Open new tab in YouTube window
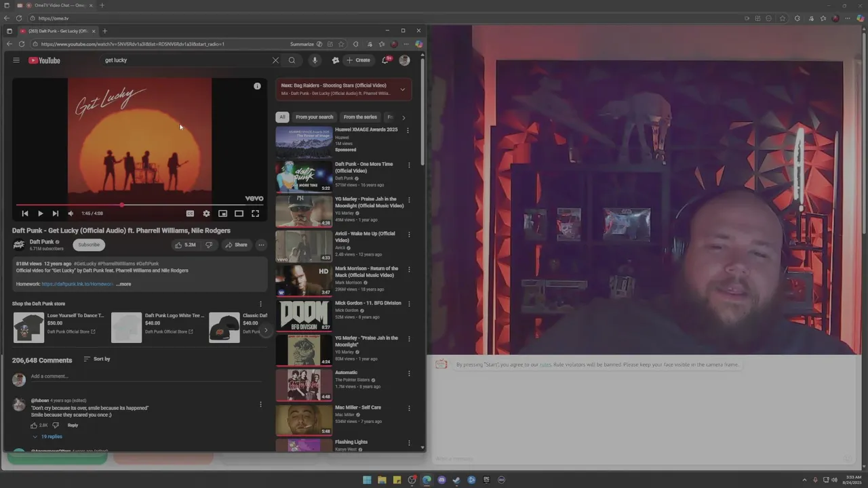Screen dimensions: 868x488 (104, 30)
